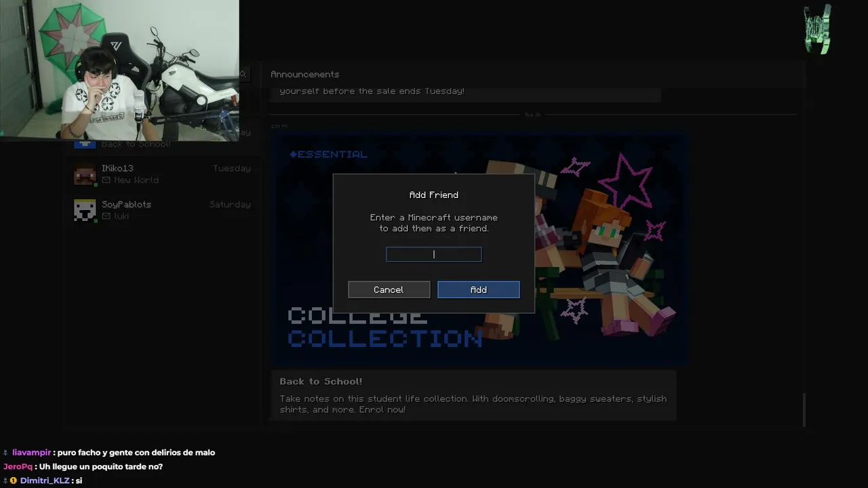The height and width of the screenshot is (488, 868).
Task: Open the College Collection banner image
Action: click(481, 249)
